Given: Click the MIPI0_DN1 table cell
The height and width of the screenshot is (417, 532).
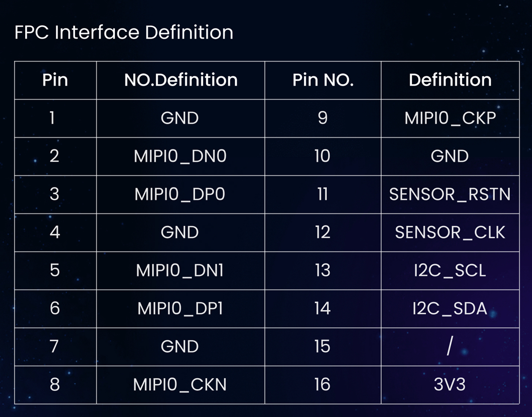Looking at the screenshot, I should point(180,270).
